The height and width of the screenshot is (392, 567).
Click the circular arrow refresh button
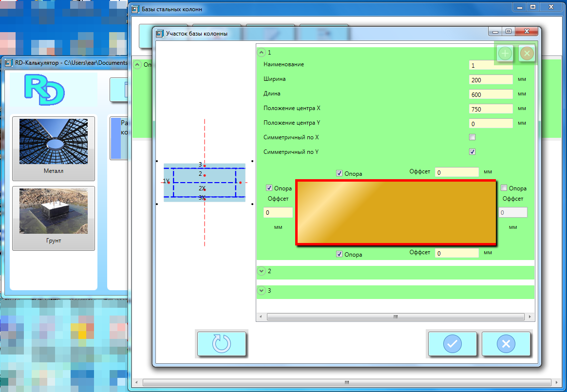click(221, 343)
